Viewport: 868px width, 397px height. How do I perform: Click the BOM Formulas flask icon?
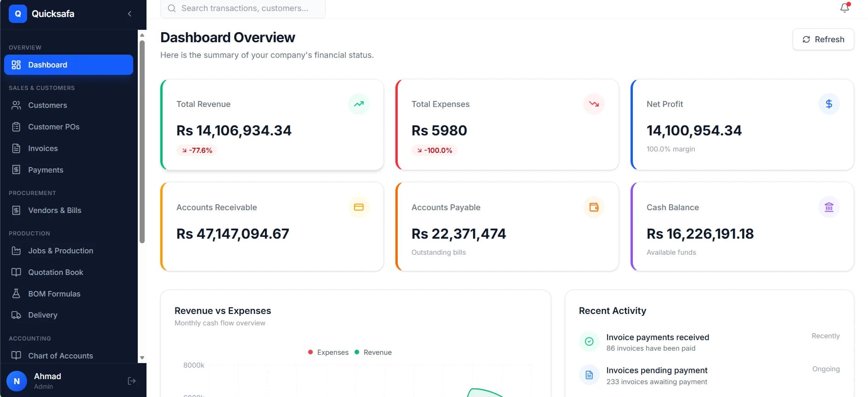pyautogui.click(x=16, y=294)
